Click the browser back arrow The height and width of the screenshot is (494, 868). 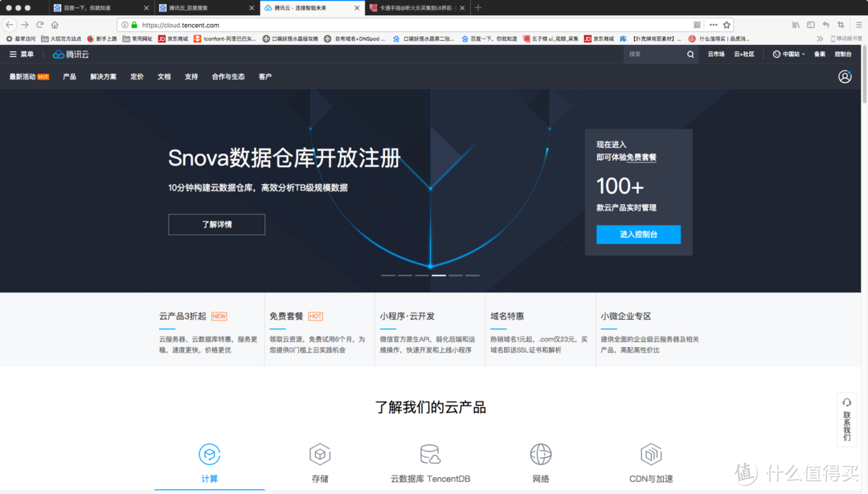(10, 25)
